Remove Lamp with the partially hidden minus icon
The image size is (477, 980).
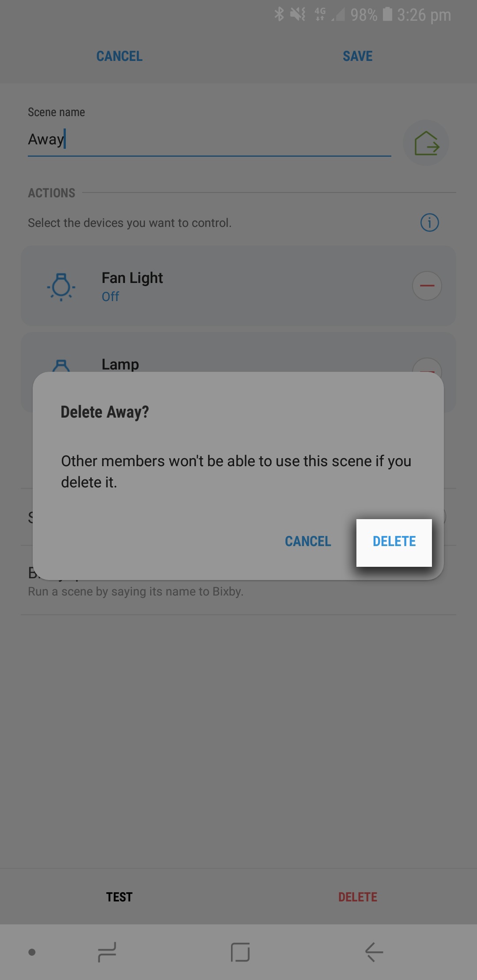pyautogui.click(x=427, y=366)
